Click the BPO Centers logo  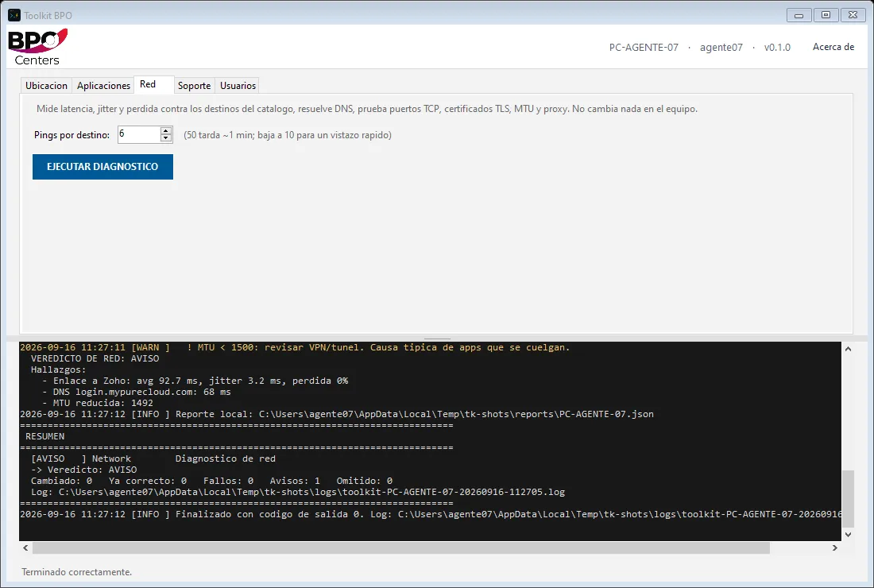[38, 48]
